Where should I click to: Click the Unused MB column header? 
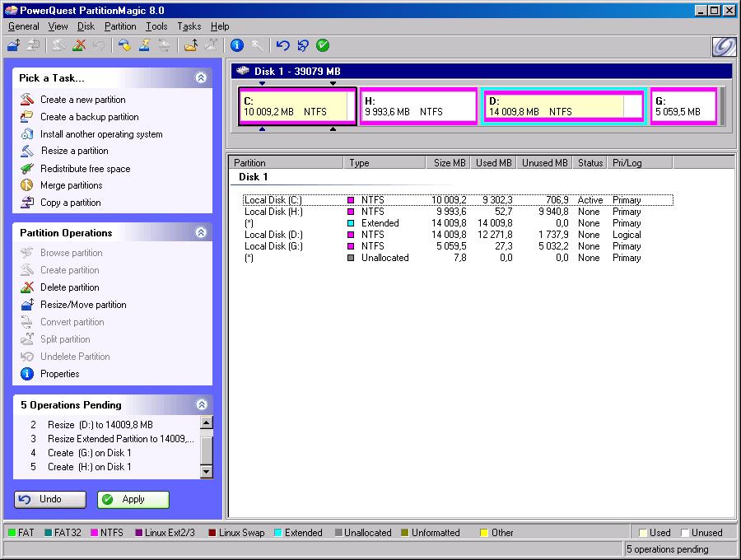[544, 162]
